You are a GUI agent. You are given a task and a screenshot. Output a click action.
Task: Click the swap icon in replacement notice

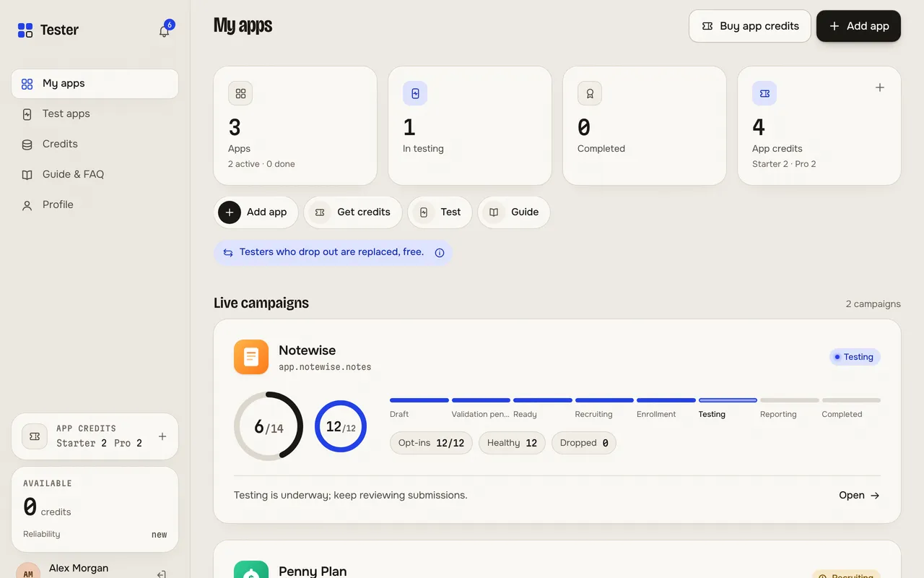(x=228, y=253)
